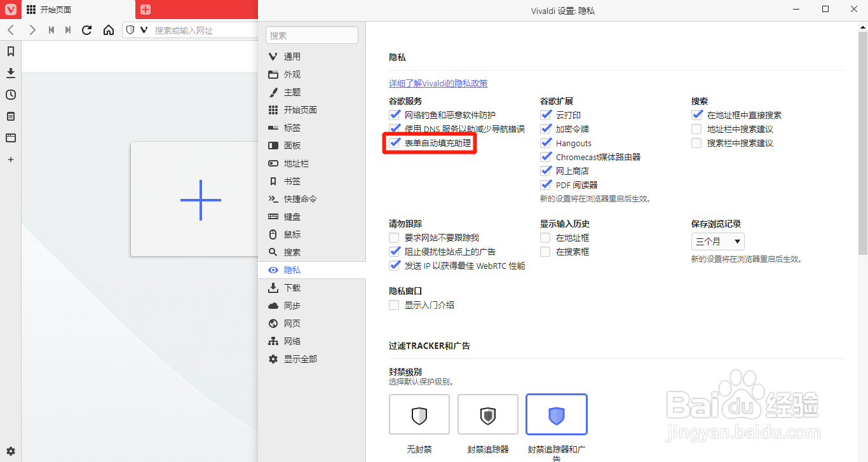Toggle PDF 阅读器 checkbox
This screenshot has height=462, width=868.
coord(546,185)
